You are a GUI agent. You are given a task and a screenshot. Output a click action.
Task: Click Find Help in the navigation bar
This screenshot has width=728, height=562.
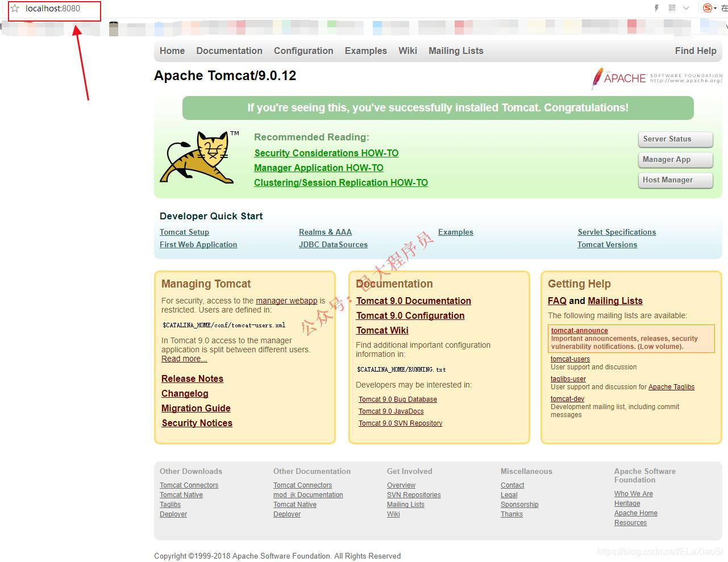point(696,51)
